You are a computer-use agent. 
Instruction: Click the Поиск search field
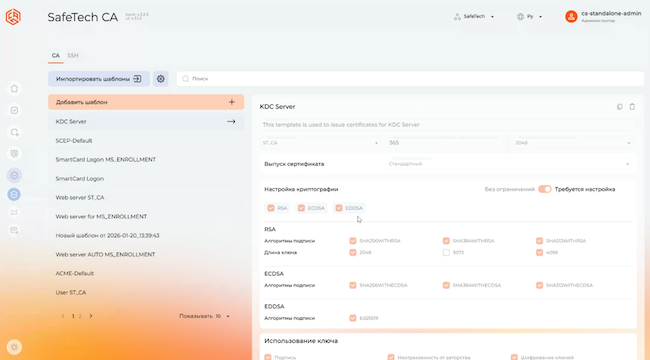(x=410, y=79)
